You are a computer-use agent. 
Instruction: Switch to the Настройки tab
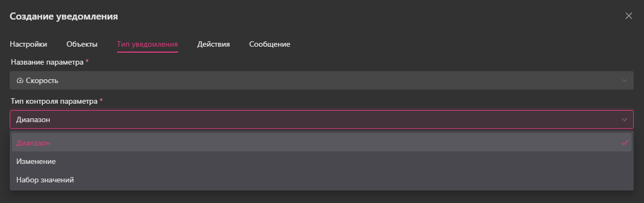(28, 44)
